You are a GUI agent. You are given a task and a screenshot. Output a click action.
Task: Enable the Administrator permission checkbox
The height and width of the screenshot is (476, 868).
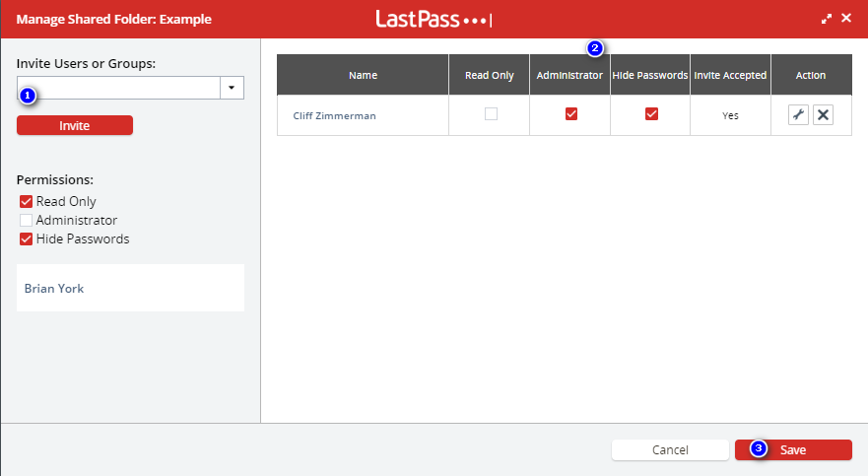(x=26, y=220)
